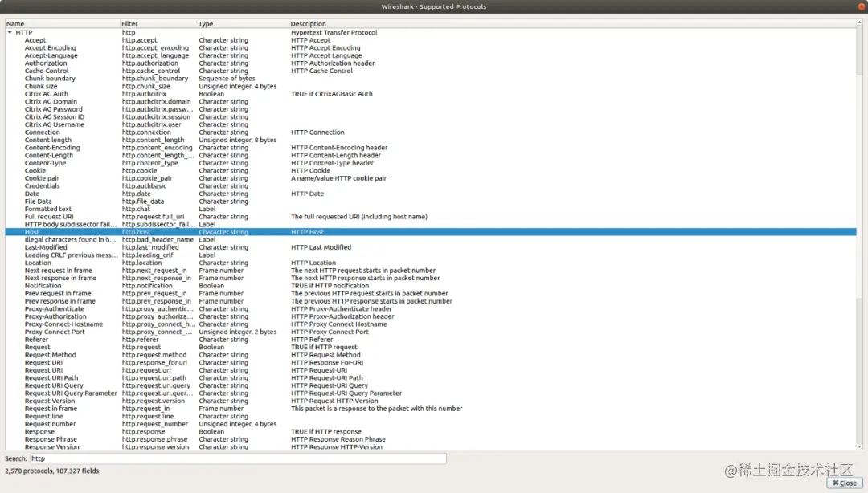Select the Citrix AG Domain row
The height and width of the screenshot is (493, 868).
(431, 102)
